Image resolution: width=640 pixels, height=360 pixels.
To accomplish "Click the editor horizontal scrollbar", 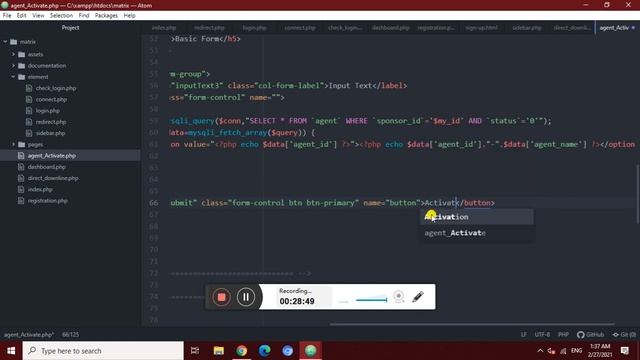I will coord(472,324).
